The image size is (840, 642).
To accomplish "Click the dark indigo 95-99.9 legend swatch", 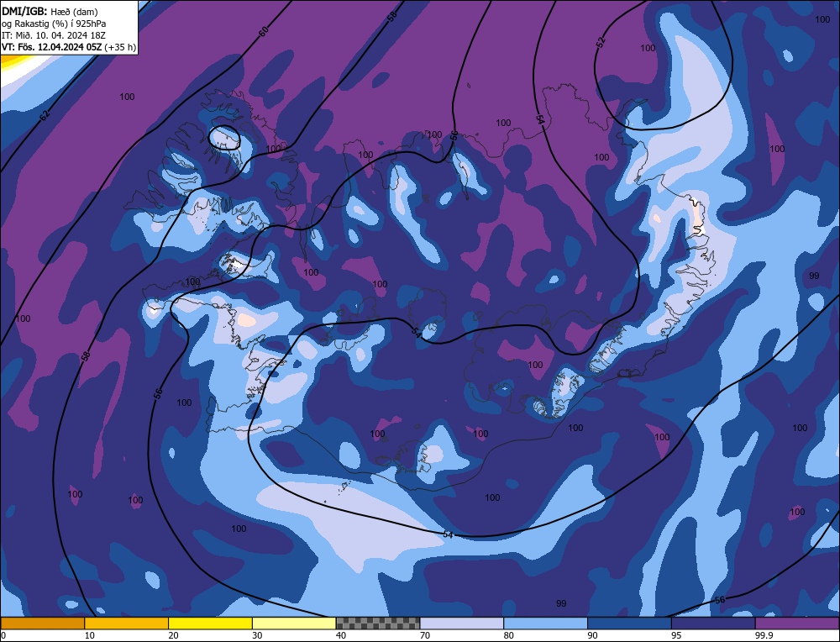I will 713,623.
